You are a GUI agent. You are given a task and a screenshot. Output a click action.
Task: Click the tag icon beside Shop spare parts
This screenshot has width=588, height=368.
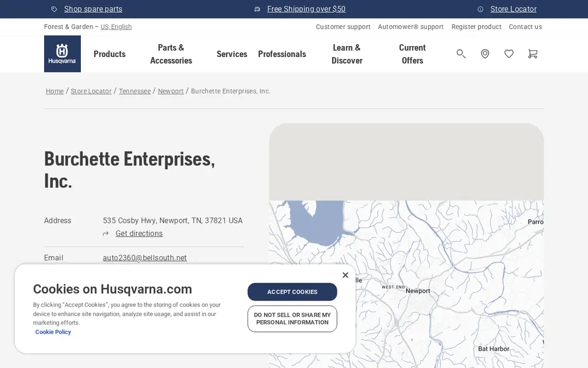click(x=55, y=9)
